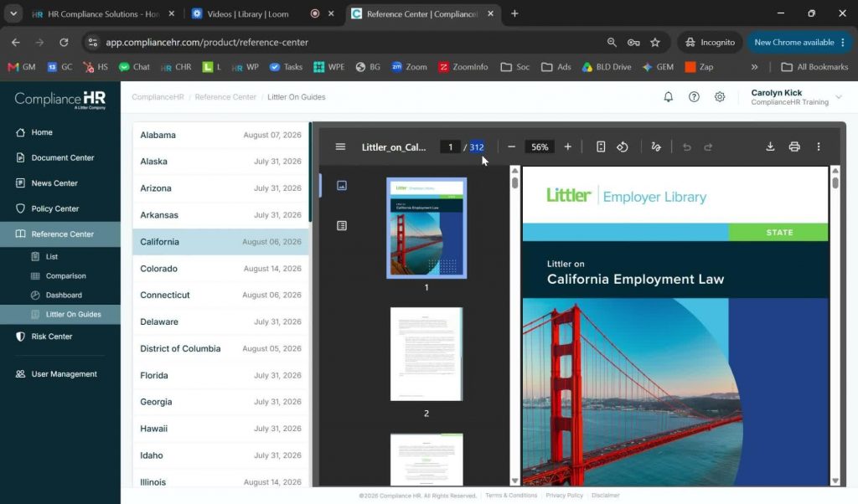This screenshot has width=858, height=504.
Task: Show more bookmarks with the chevron
Action: click(x=755, y=67)
